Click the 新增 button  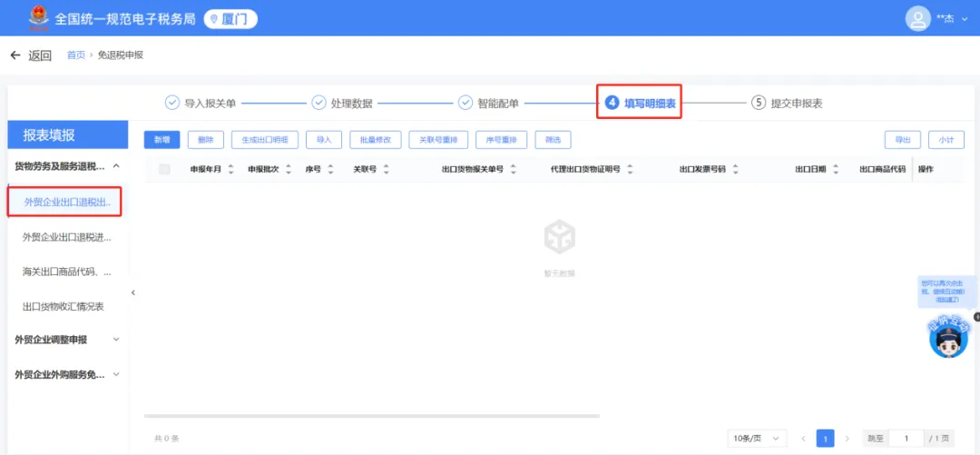(x=162, y=140)
